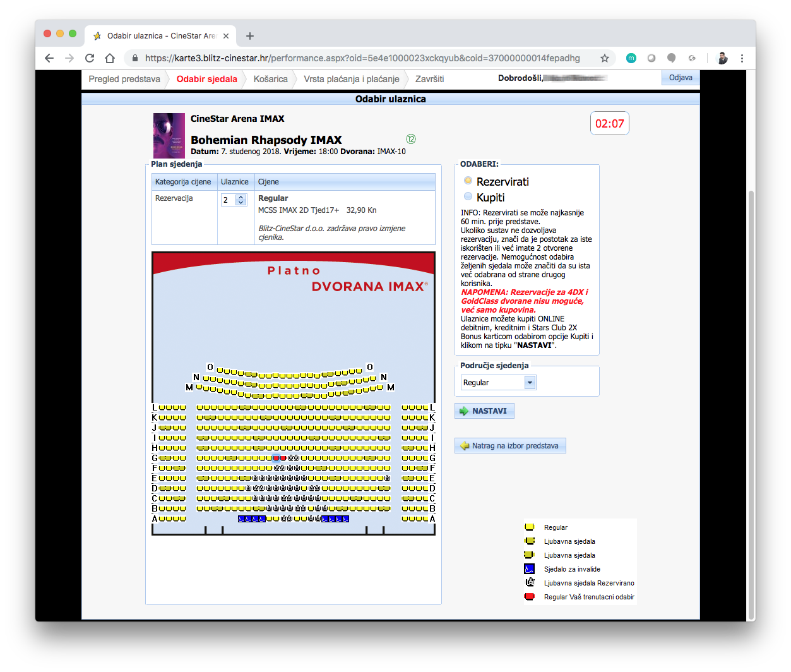
Task: Click the browser back arrow
Action: (x=49, y=58)
